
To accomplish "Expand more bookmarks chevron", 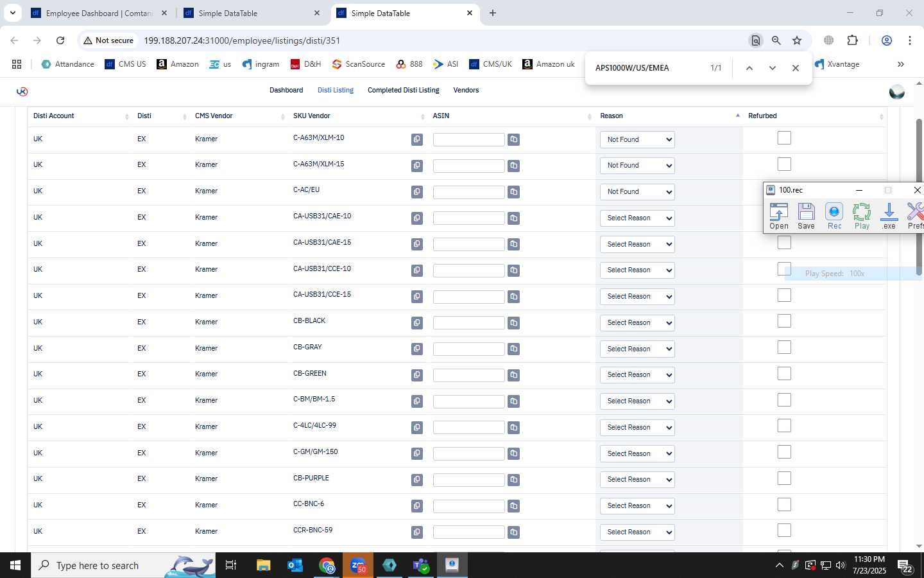I will coord(900,64).
